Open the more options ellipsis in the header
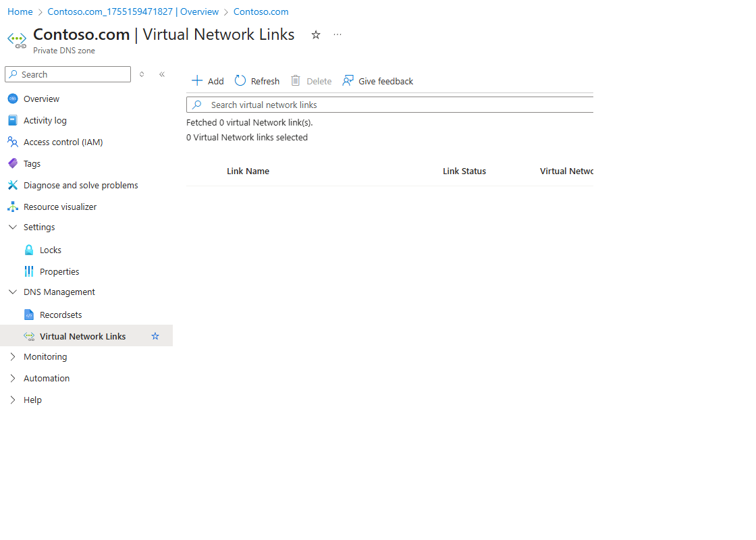This screenshot has width=756, height=540. coord(337,34)
